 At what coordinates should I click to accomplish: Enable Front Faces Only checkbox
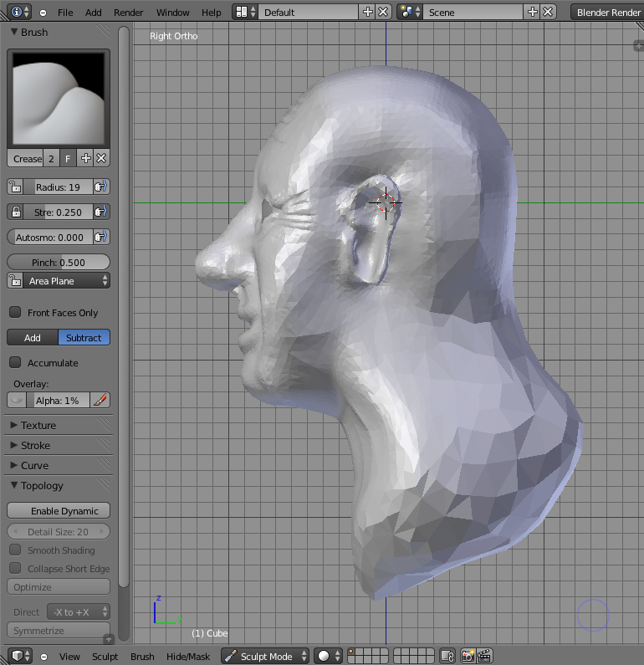(15, 313)
